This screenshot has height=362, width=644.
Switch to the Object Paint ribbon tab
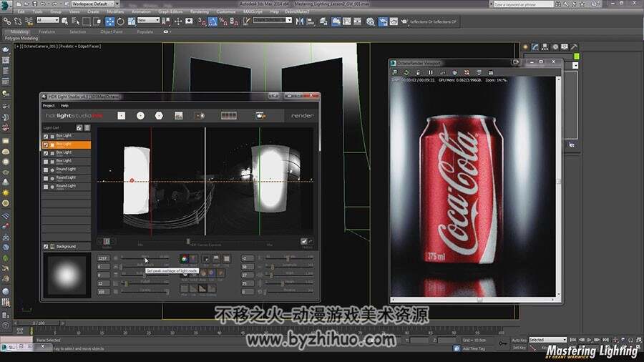[x=112, y=31]
